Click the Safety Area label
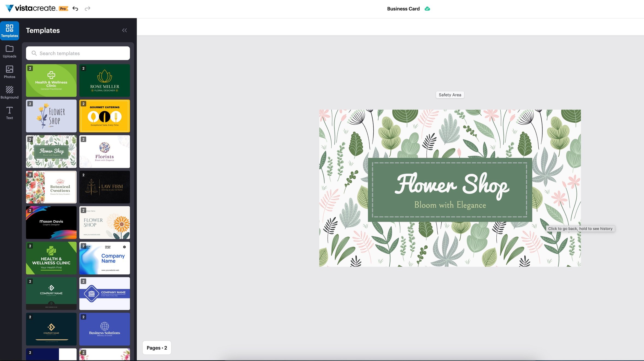Viewport: 644px width, 361px height. (450, 95)
